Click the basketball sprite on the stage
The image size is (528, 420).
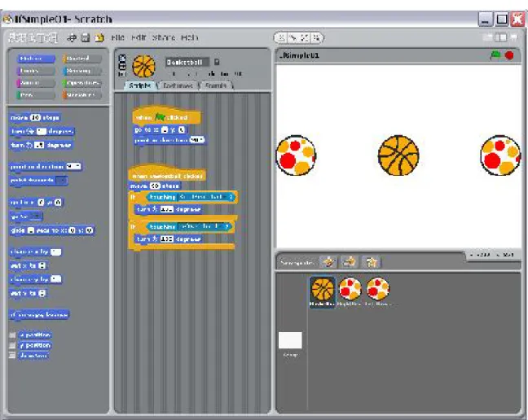click(398, 155)
